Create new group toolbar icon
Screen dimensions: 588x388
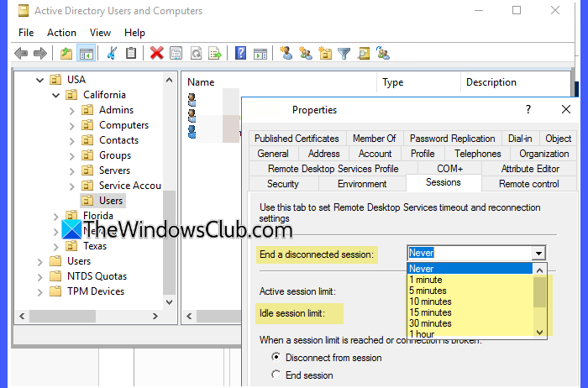pos(306,53)
